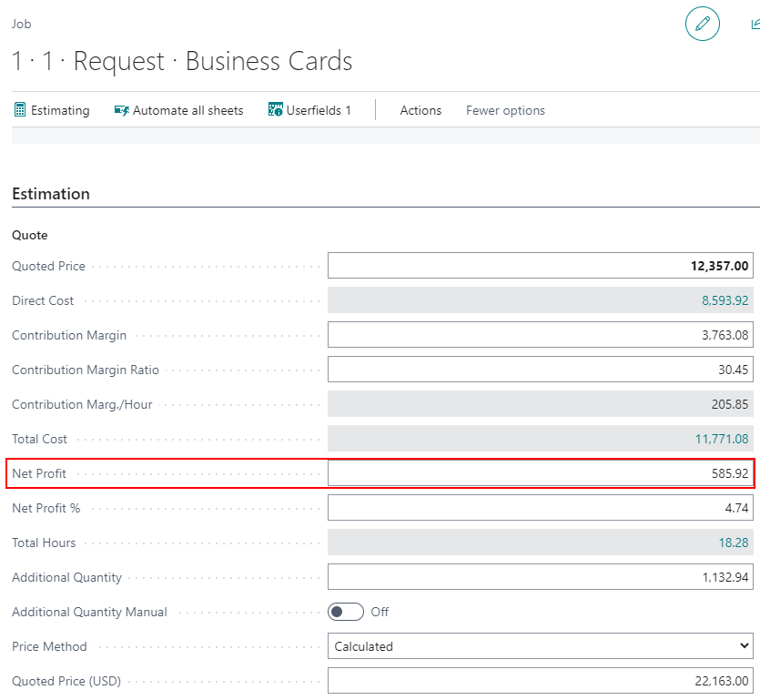760x700 pixels.
Task: Open the Estimating action
Action: (52, 110)
